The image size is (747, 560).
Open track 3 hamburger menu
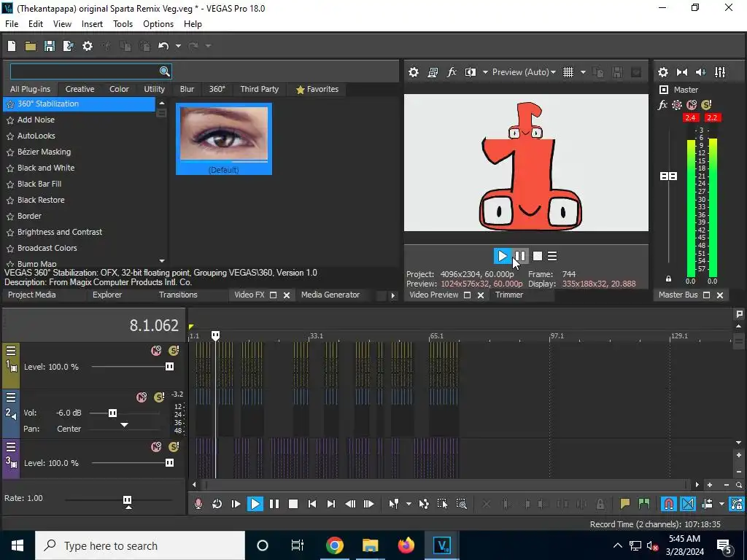coord(11,447)
